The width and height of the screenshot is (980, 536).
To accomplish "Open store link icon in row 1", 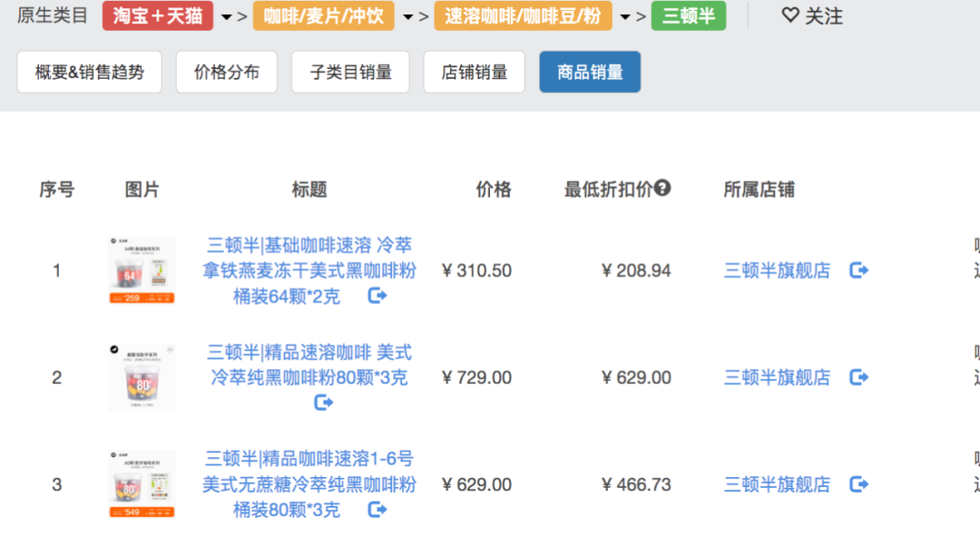I will 858,270.
